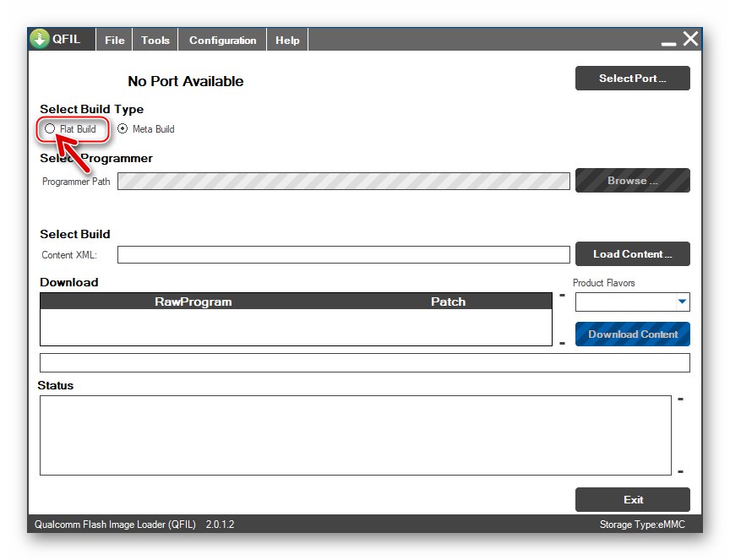Open the Tools menu

(155, 40)
